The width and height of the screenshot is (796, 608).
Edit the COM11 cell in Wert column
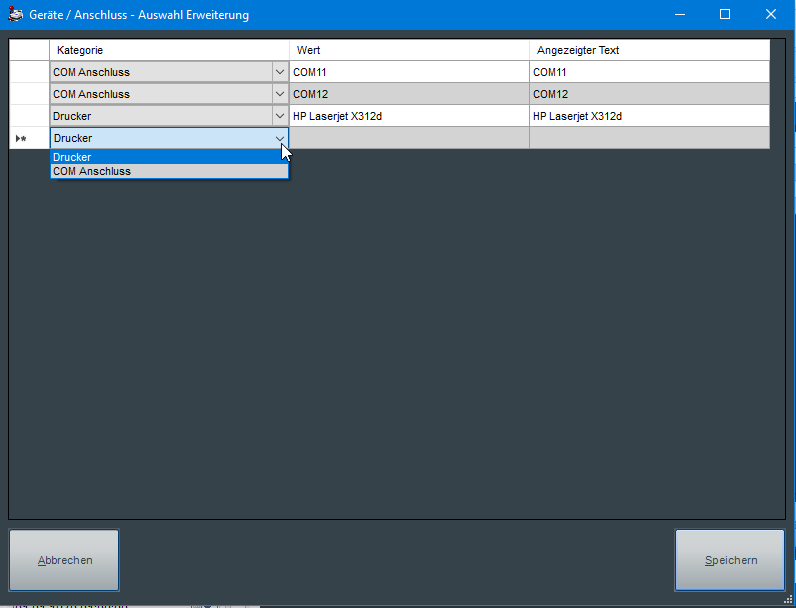[408, 72]
